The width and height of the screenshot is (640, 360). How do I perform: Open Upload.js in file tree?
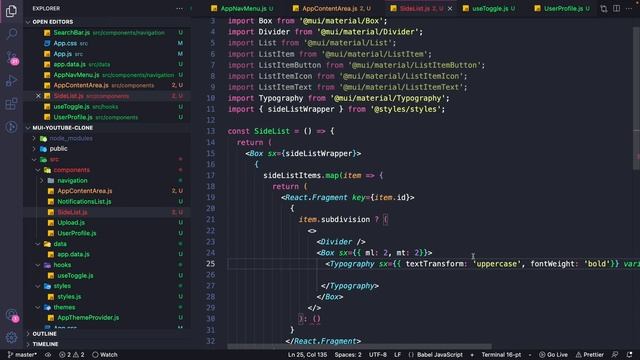coord(71,222)
